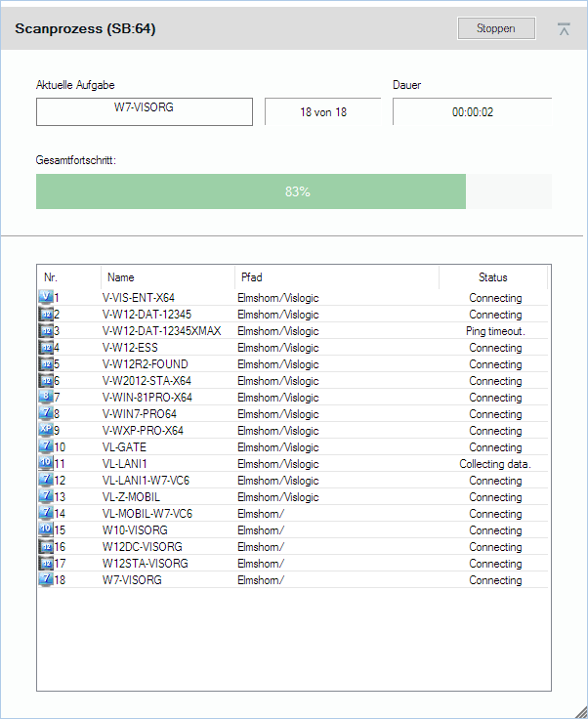This screenshot has height=719, width=588.
Task: Click the Stoppen button
Action: [x=496, y=28]
